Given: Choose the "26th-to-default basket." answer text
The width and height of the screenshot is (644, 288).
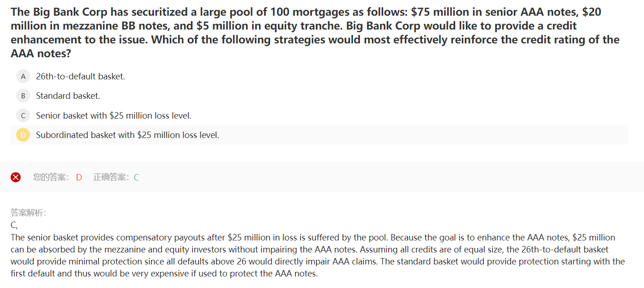Looking at the screenshot, I should (80, 76).
